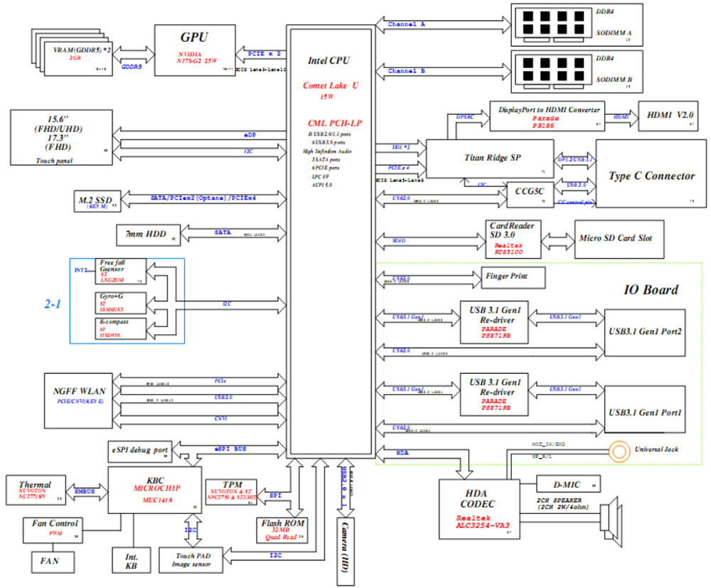Select the VRAM(GDDR5)*2 block
Viewport: 711px width, 588px height.
pyautogui.click(x=80, y=59)
